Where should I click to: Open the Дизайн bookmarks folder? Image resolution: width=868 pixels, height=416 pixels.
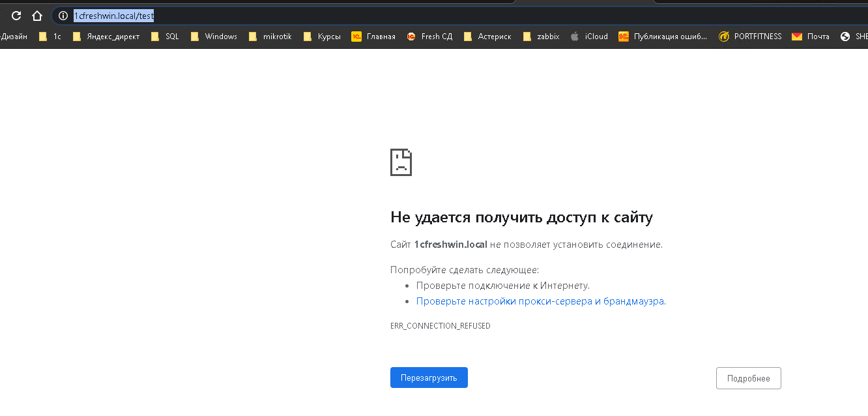(x=14, y=37)
